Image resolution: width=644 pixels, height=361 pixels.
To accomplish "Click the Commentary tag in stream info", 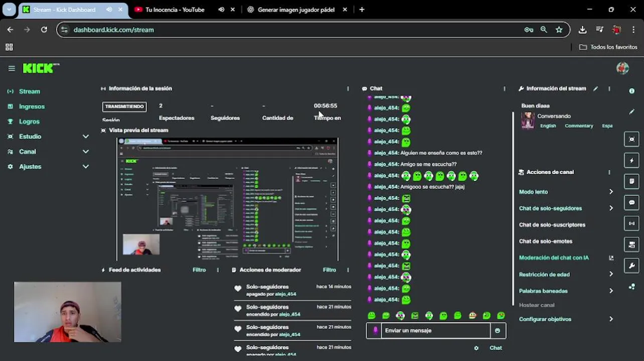I will (579, 126).
